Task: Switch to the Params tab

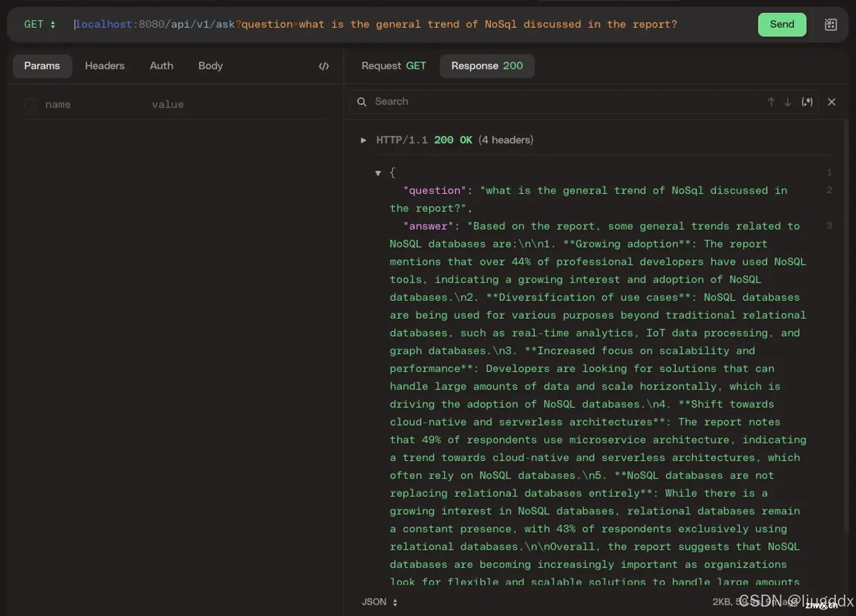Action: 42,66
